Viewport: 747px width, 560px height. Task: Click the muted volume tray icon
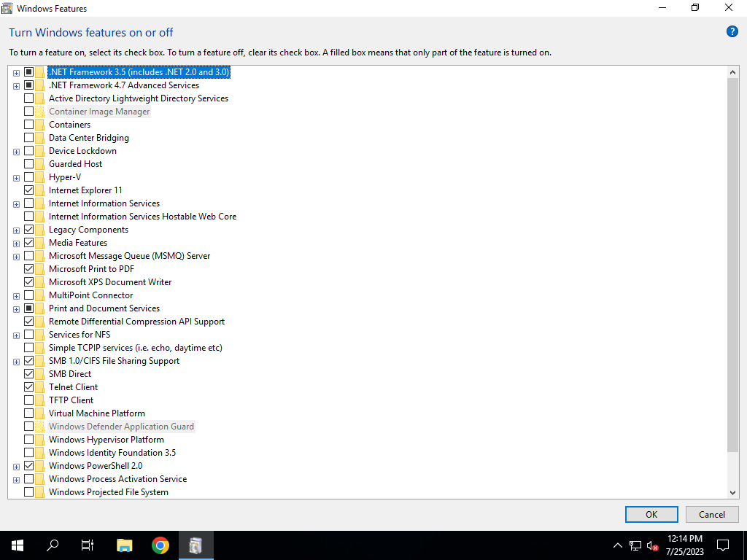coord(653,545)
